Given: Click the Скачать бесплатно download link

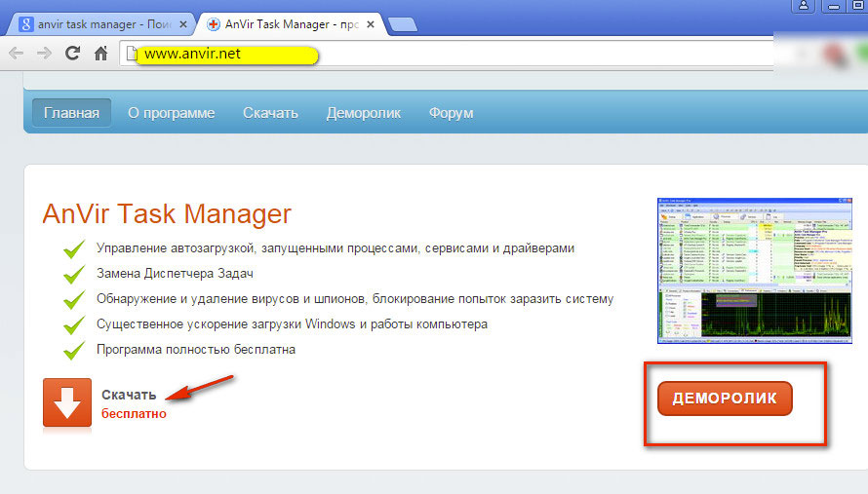Looking at the screenshot, I should point(133,403).
